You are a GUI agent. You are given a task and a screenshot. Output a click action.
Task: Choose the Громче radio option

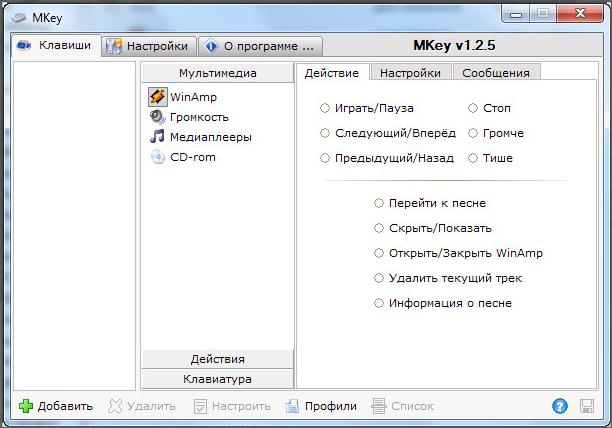pyautogui.click(x=473, y=133)
